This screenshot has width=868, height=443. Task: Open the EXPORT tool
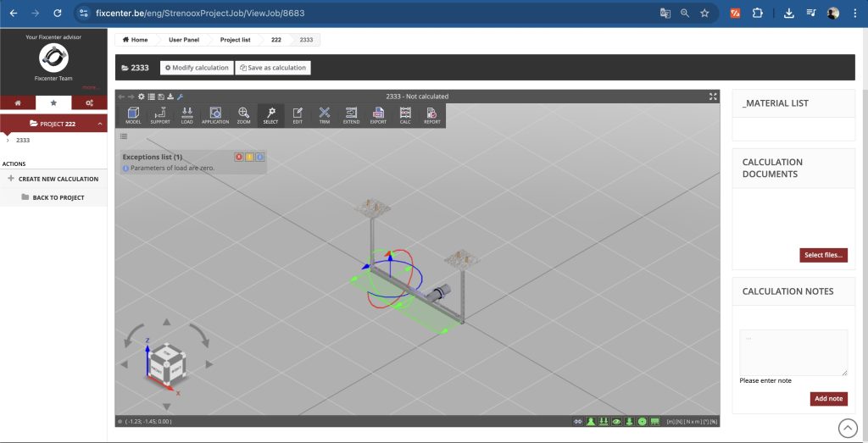tap(378, 115)
